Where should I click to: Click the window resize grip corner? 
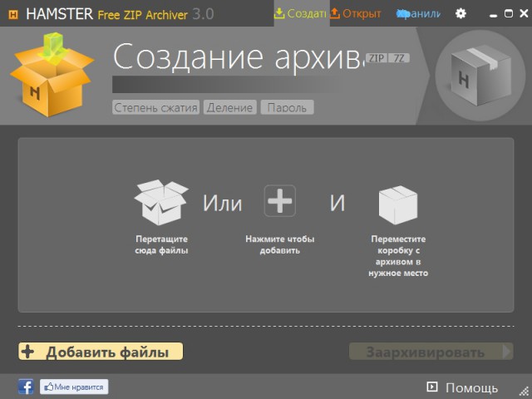pyautogui.click(x=525, y=392)
